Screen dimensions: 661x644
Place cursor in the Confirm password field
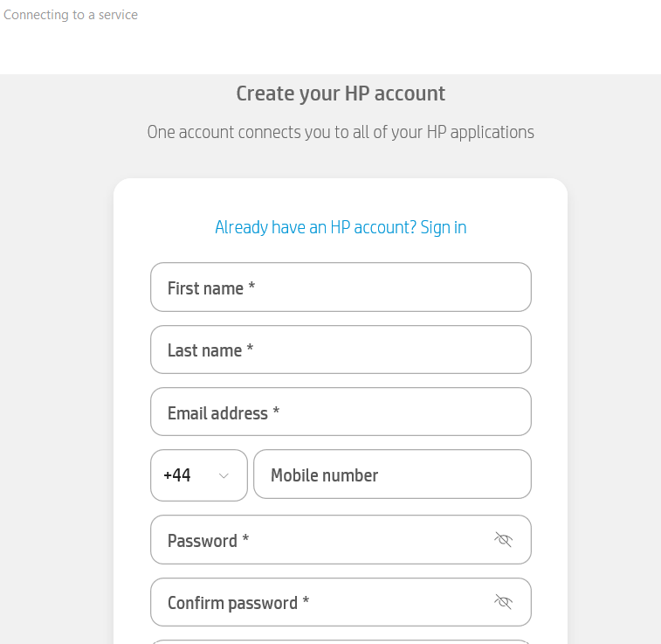(x=341, y=602)
